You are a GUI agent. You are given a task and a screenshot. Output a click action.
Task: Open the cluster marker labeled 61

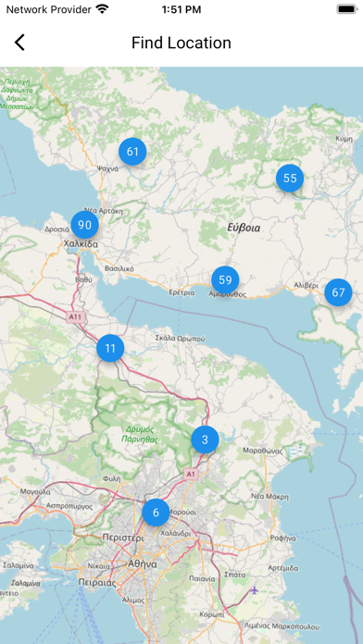[x=132, y=152]
